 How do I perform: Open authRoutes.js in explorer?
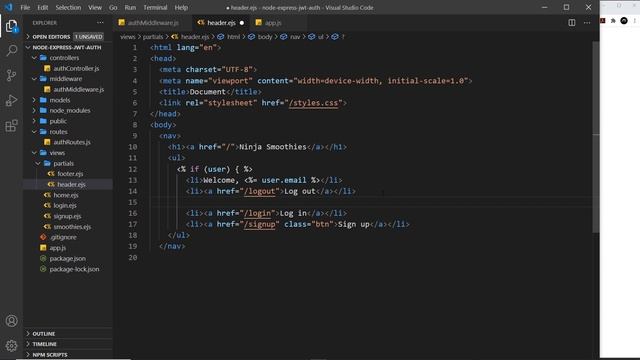point(72,142)
